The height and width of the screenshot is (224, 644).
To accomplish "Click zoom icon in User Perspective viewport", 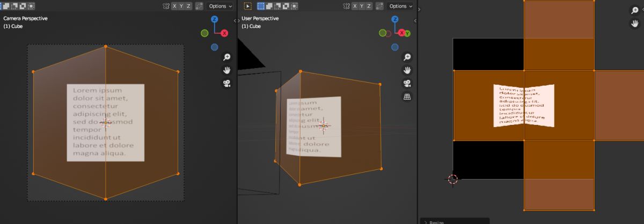I will point(407,57).
